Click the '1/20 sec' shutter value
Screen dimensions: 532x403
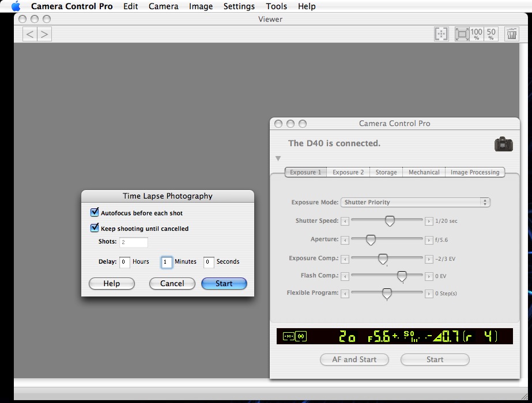click(446, 221)
